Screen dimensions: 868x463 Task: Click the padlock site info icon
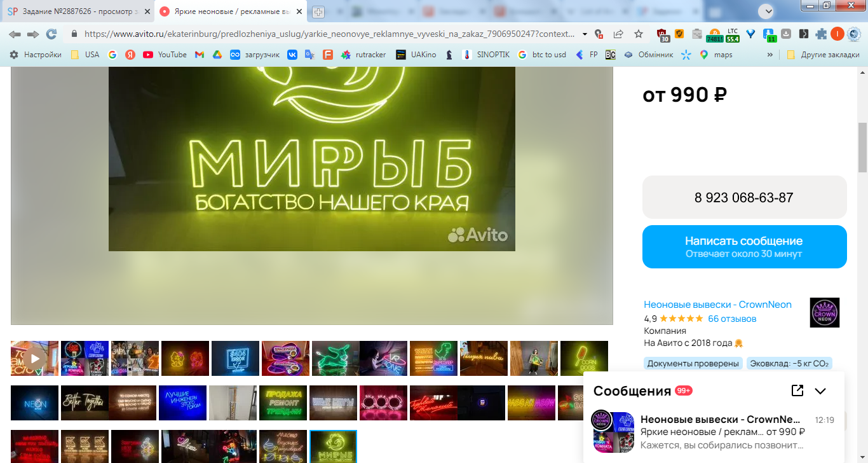pyautogui.click(x=74, y=34)
